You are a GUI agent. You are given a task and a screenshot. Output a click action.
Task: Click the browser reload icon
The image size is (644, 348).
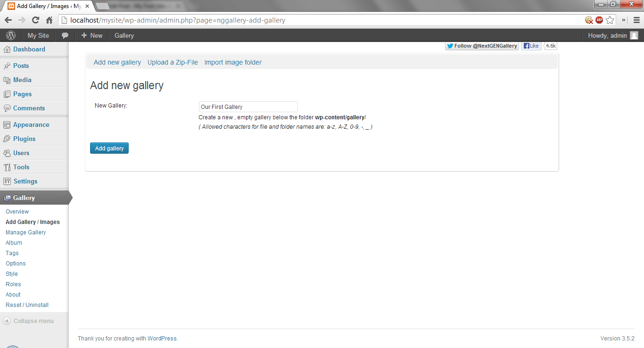coord(35,20)
